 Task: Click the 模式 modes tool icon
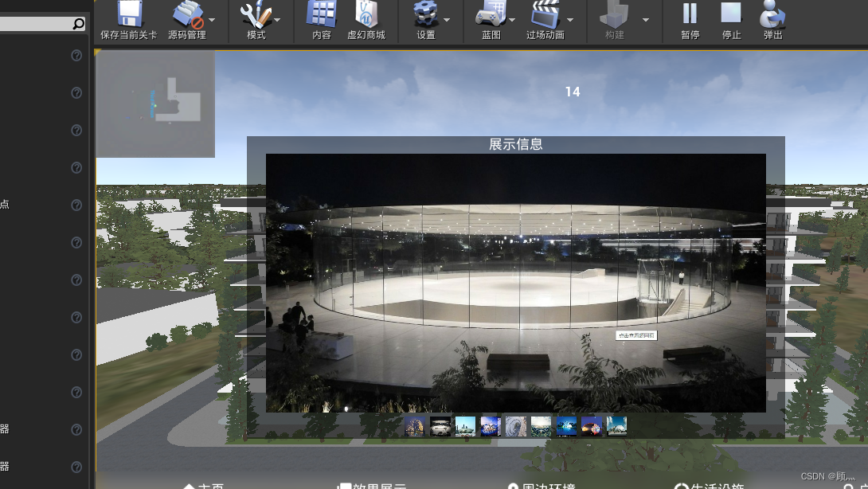256,14
